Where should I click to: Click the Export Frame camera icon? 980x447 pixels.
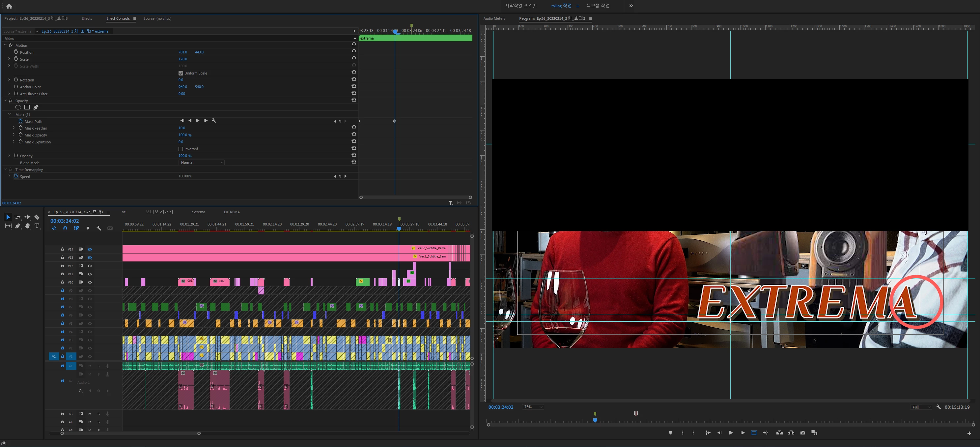pyautogui.click(x=803, y=432)
